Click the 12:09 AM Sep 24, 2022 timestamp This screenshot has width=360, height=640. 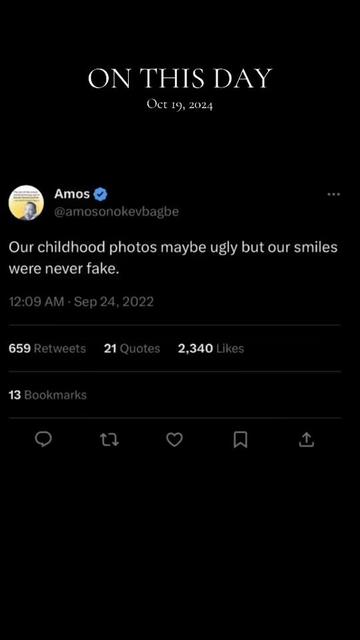point(81,302)
